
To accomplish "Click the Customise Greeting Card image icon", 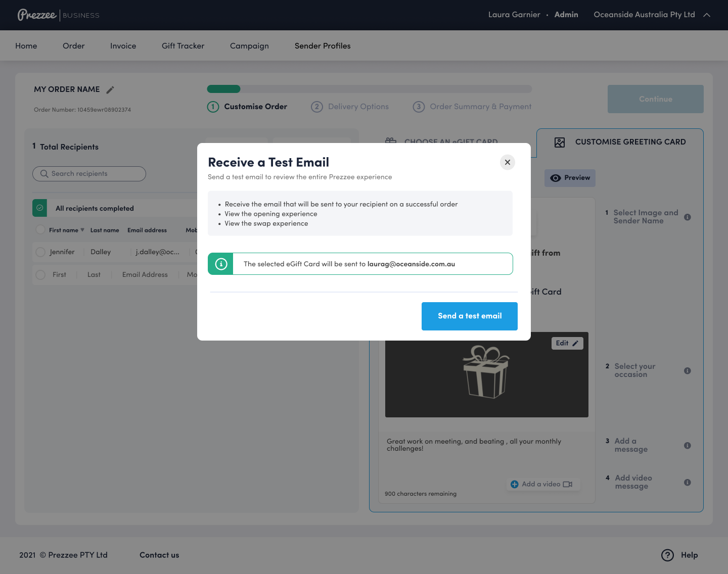I will [x=560, y=142].
